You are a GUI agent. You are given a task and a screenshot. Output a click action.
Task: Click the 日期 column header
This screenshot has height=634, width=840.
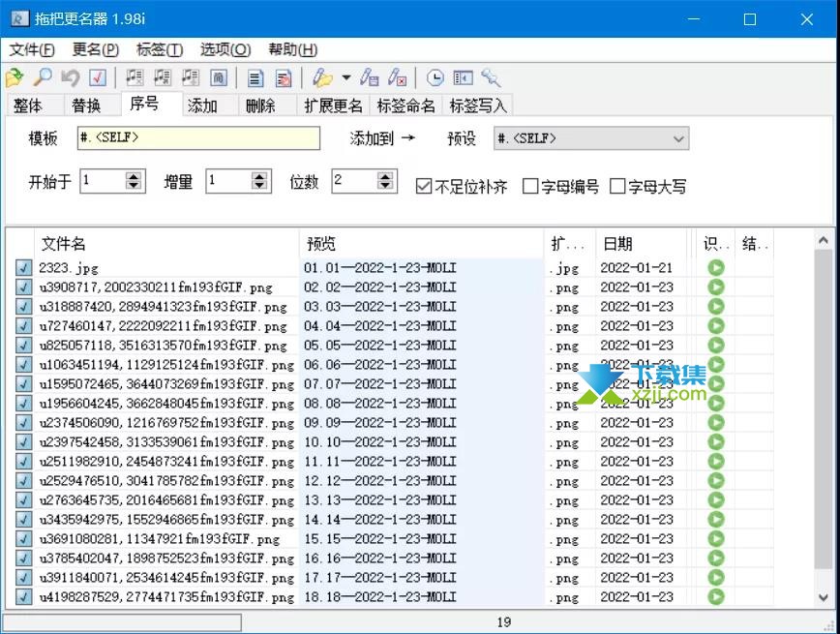(642, 244)
